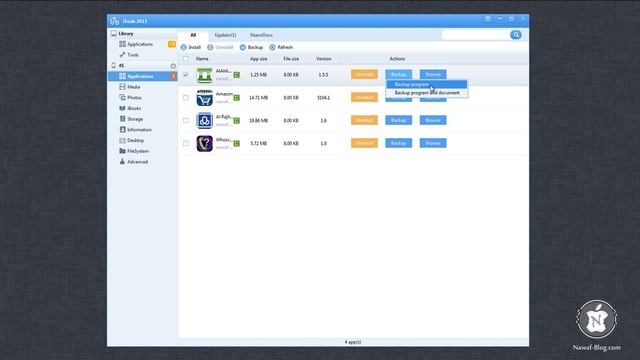
Task: Open the Backup dropdown in the Al Rajhi row
Action: coord(398,120)
